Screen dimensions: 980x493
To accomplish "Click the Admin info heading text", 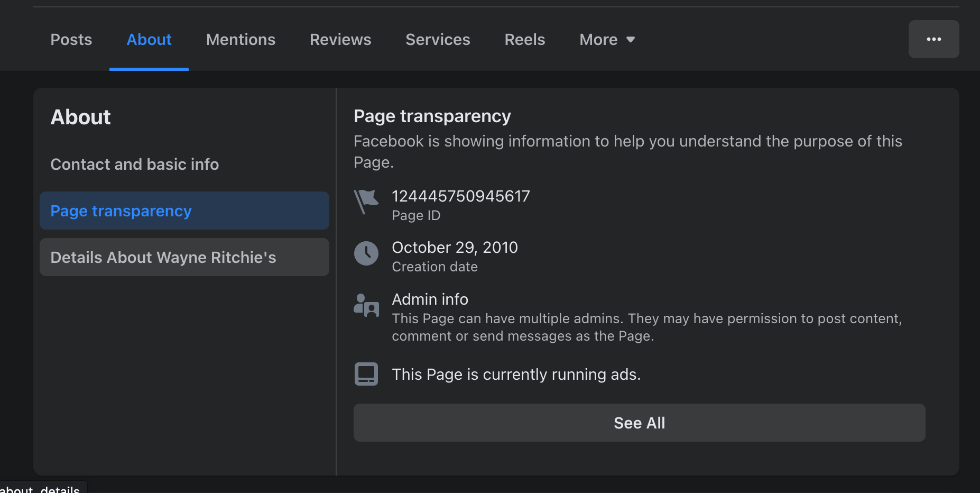I will point(430,299).
